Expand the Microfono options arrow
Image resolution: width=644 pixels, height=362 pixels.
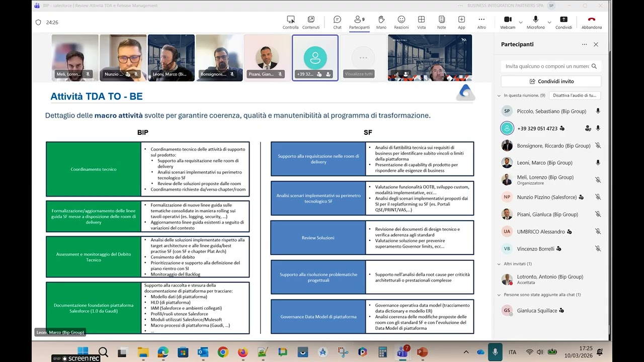[549, 22]
